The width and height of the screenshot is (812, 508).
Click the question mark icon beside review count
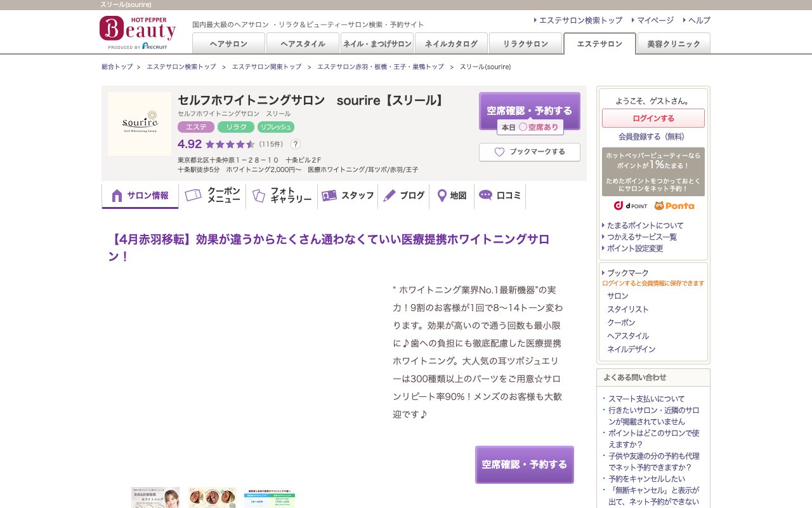pos(296,144)
